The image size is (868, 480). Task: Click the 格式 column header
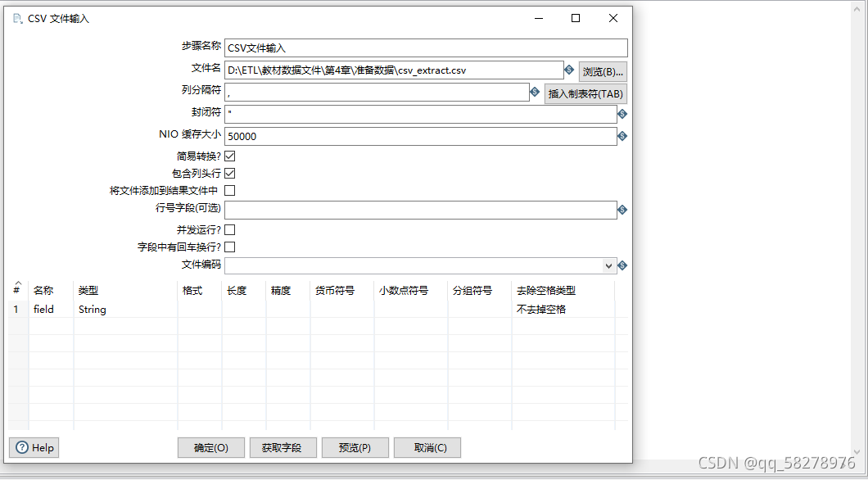(200, 291)
